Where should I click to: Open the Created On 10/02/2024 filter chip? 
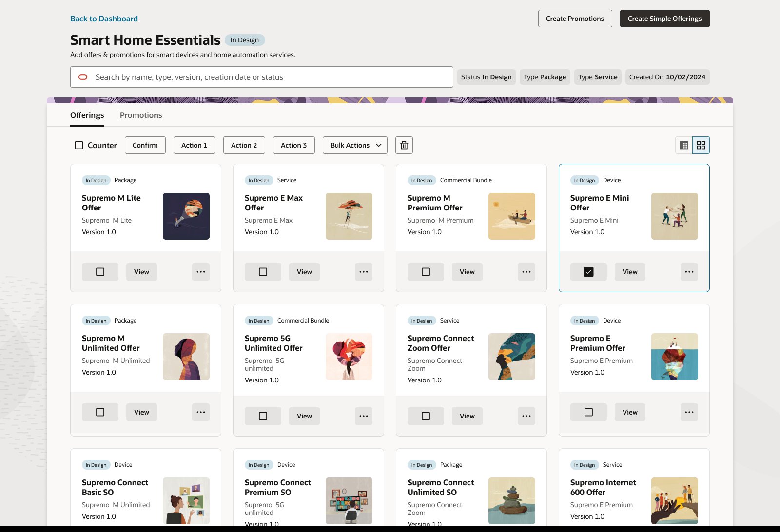click(x=667, y=77)
